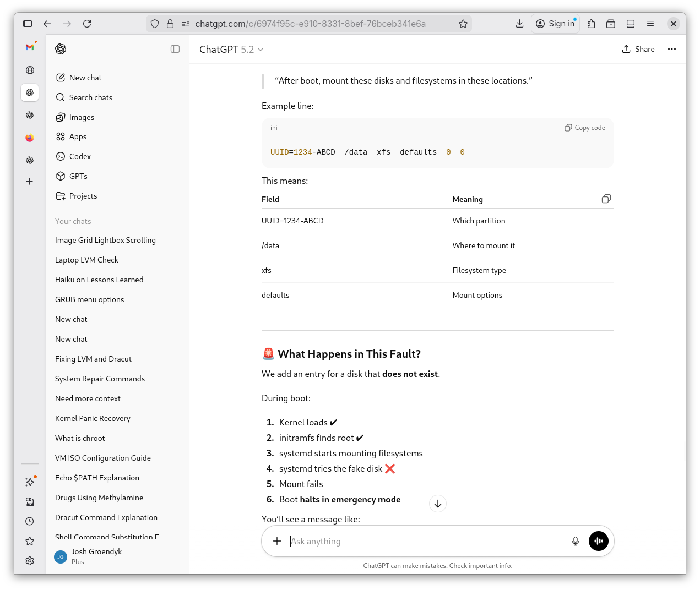Open the Josh Groendyk account menu
Screen dimensions: 700x590
[x=96, y=556]
